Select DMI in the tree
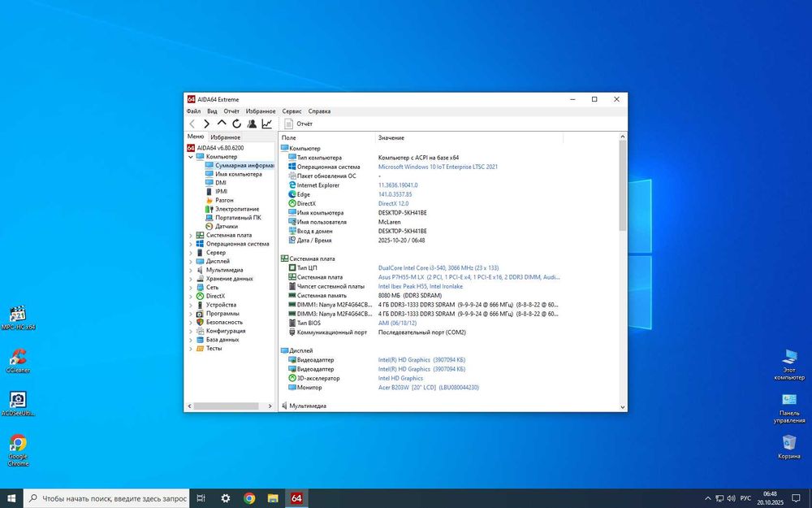 (221, 182)
